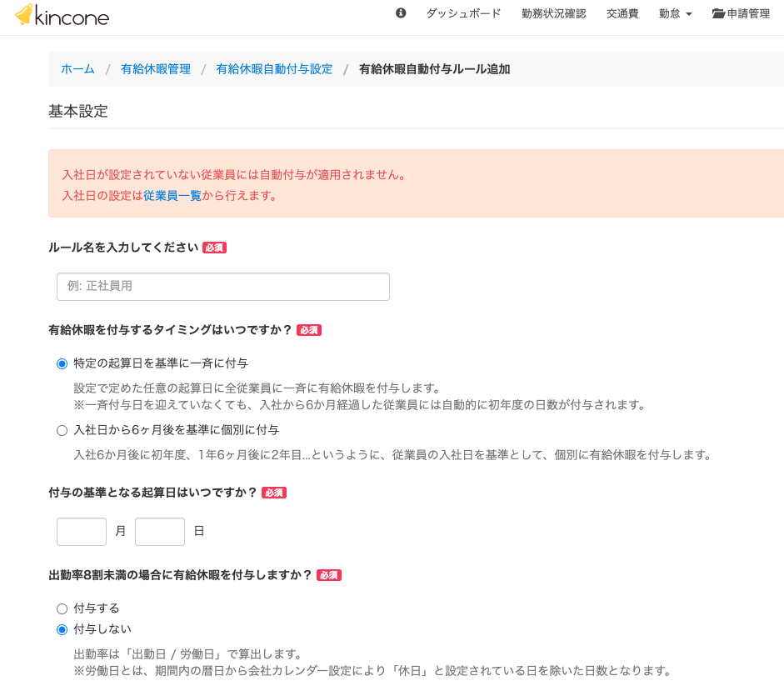Screen dimensions: 784x696
Task: Focus the rule name input field
Action: (x=223, y=287)
